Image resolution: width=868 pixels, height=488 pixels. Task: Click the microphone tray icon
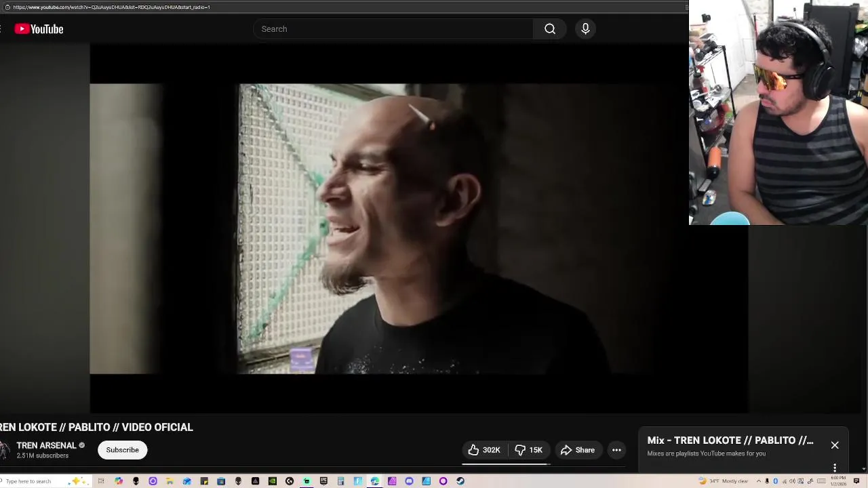click(x=767, y=481)
